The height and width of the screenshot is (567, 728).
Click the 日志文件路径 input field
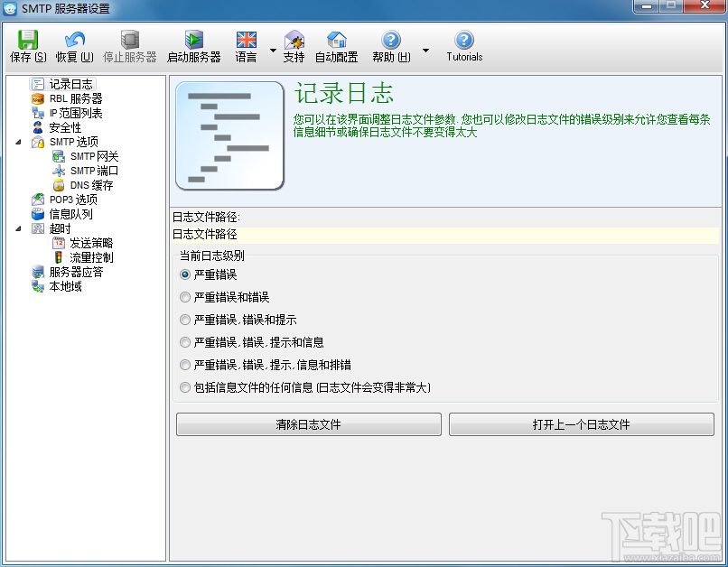[445, 235]
